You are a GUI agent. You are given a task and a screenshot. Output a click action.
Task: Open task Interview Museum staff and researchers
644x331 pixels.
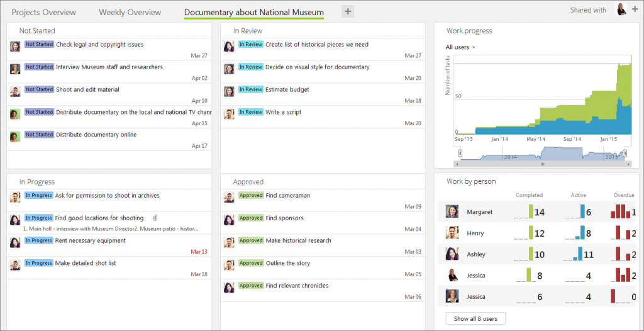tap(109, 67)
